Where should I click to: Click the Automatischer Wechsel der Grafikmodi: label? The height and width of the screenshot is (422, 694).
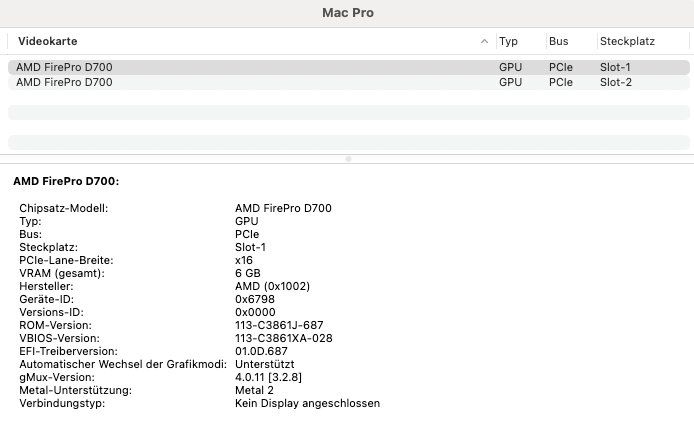click(123, 364)
